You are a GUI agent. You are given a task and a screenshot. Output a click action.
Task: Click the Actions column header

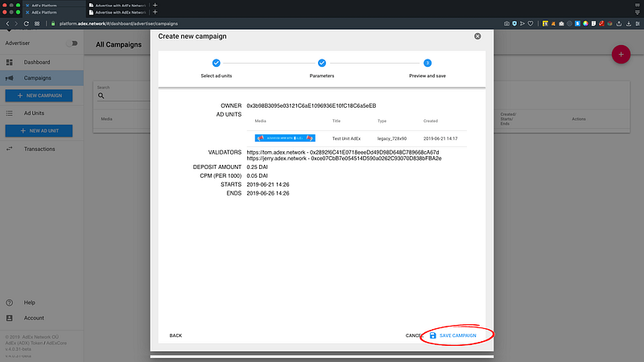(x=579, y=119)
